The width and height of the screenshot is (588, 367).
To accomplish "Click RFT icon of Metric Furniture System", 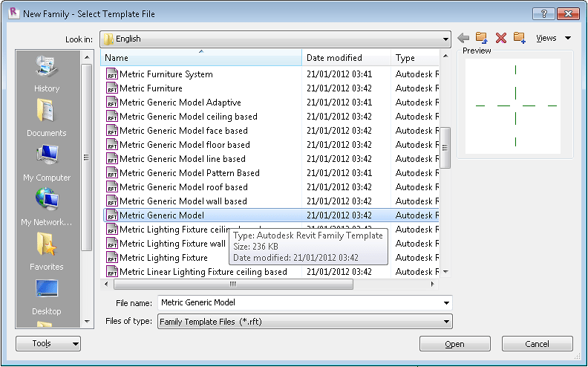I will [x=112, y=74].
